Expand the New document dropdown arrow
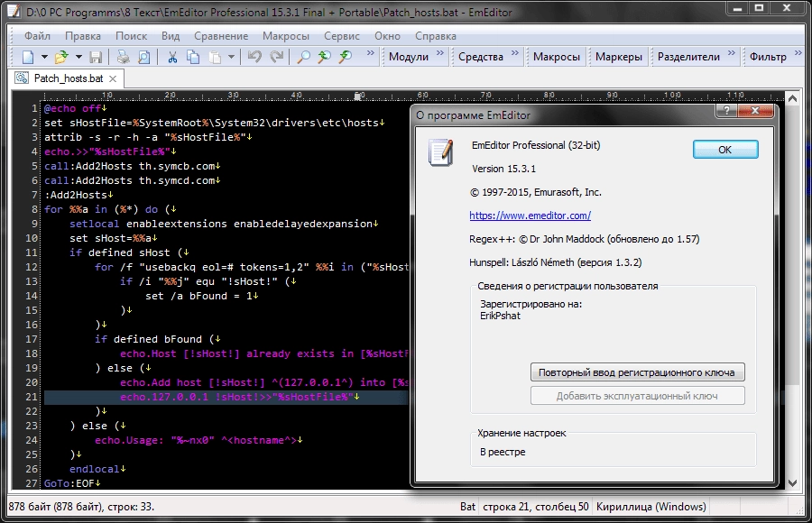The width and height of the screenshot is (812, 523). (44, 57)
